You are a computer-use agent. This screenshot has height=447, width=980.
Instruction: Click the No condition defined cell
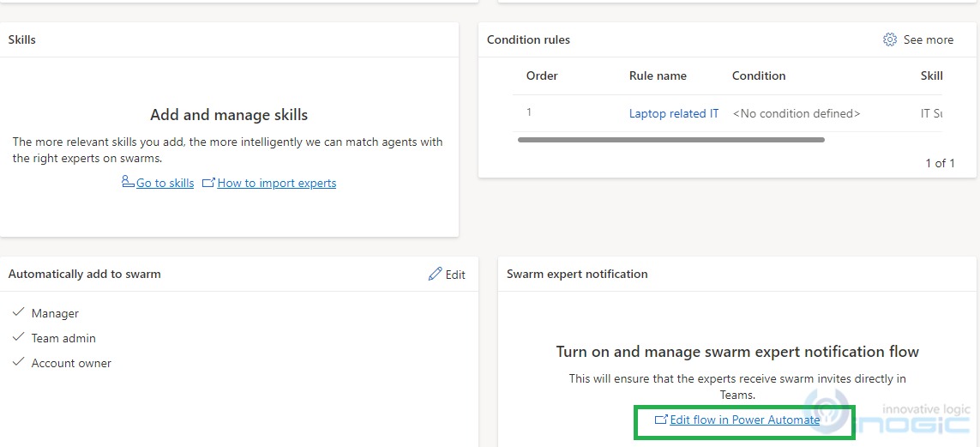pyautogui.click(x=797, y=114)
